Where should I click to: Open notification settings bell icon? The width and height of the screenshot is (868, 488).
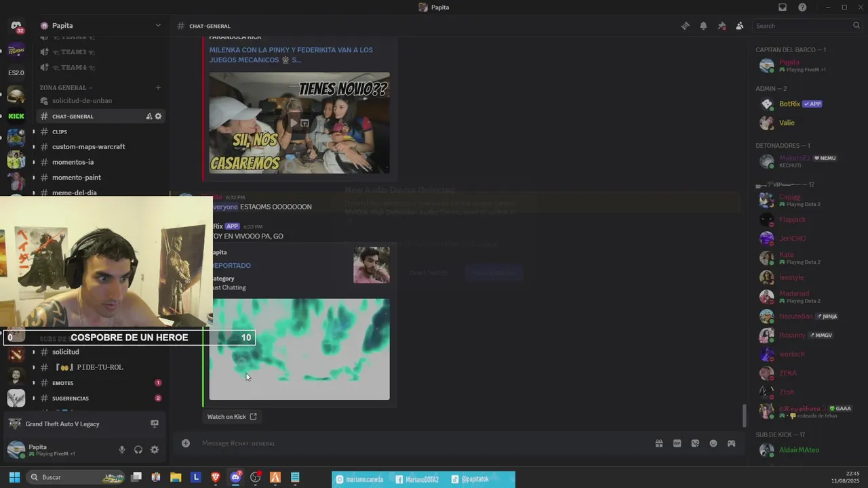click(x=703, y=26)
